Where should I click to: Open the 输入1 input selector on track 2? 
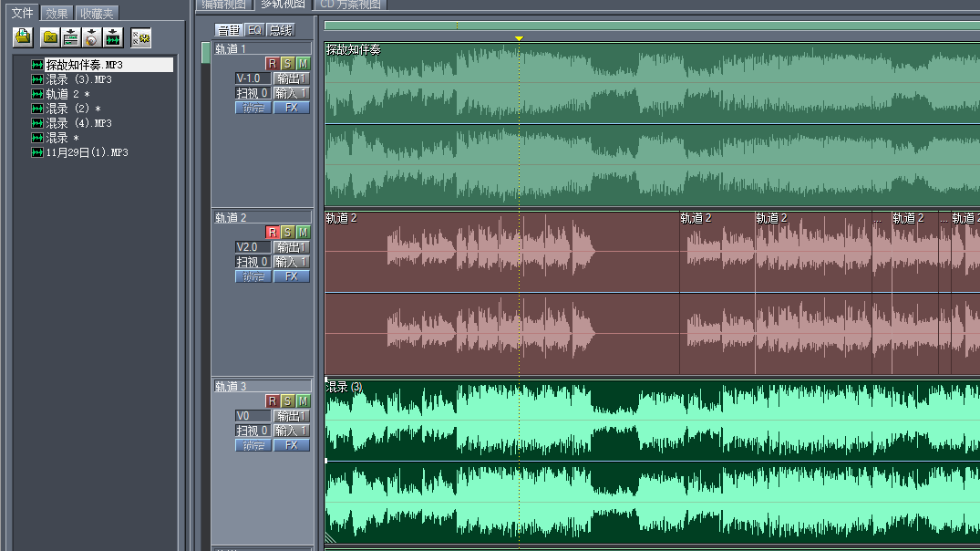[x=292, y=262]
